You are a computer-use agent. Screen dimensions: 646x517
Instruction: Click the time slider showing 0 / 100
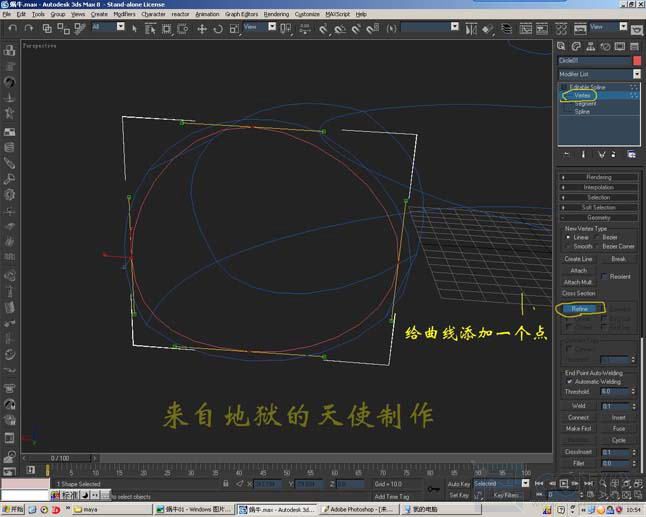[60, 458]
